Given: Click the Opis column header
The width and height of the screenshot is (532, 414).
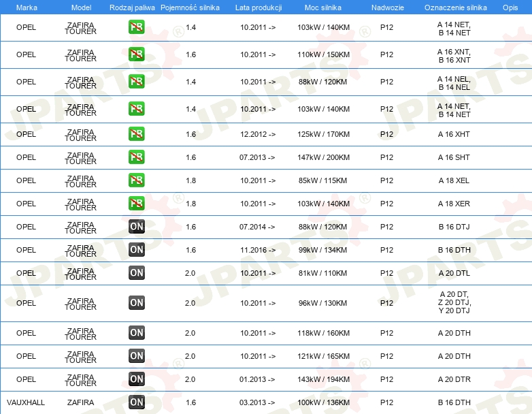Looking at the screenshot, I should [x=510, y=7].
